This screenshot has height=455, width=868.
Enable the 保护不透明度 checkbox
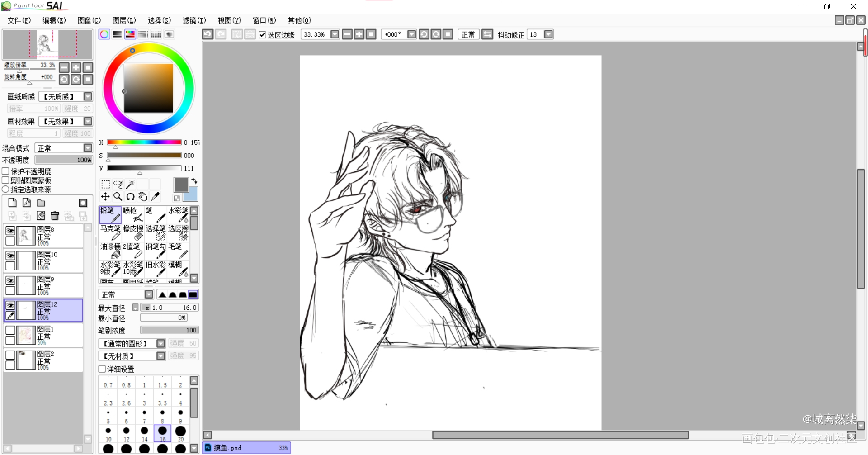tap(6, 171)
